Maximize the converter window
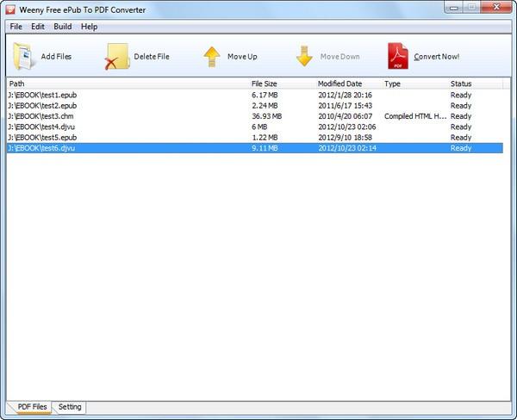 click(473, 9)
